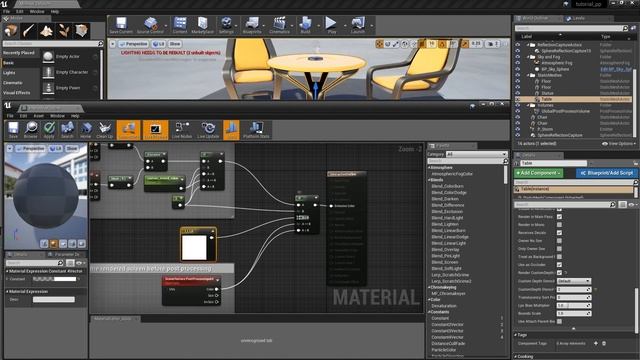Toggle Live Nodes in the material editor

tap(182, 130)
